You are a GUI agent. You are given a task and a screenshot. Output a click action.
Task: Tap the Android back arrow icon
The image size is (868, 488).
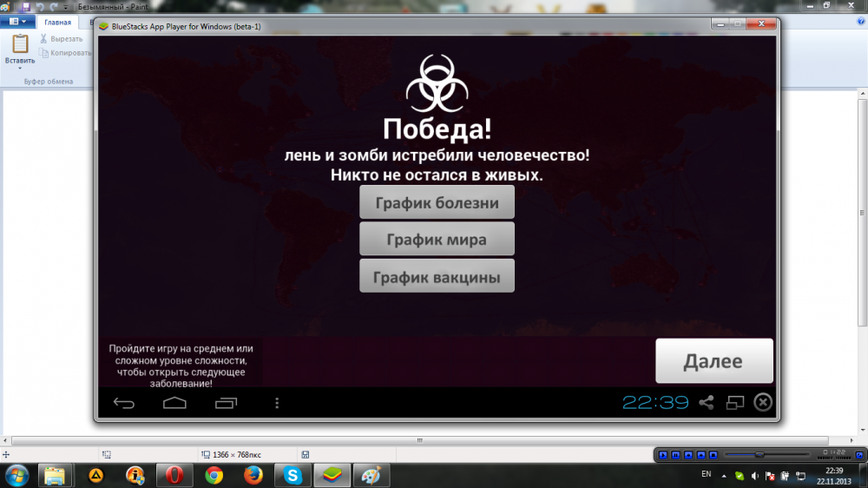pos(124,403)
